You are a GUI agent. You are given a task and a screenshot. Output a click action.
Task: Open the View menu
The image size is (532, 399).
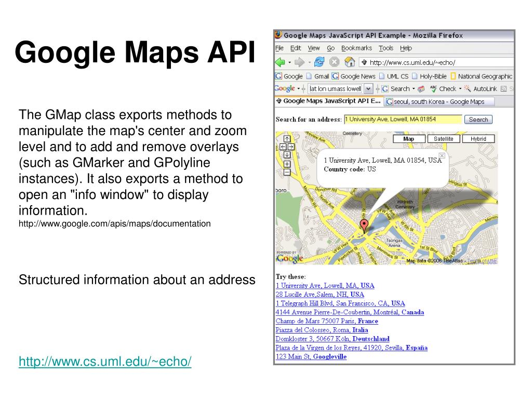(314, 48)
